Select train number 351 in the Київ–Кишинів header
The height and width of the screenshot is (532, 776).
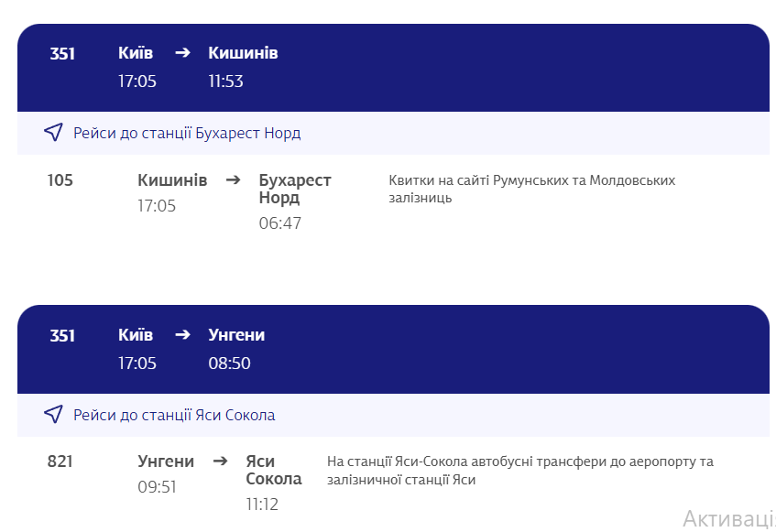pyautogui.click(x=62, y=53)
